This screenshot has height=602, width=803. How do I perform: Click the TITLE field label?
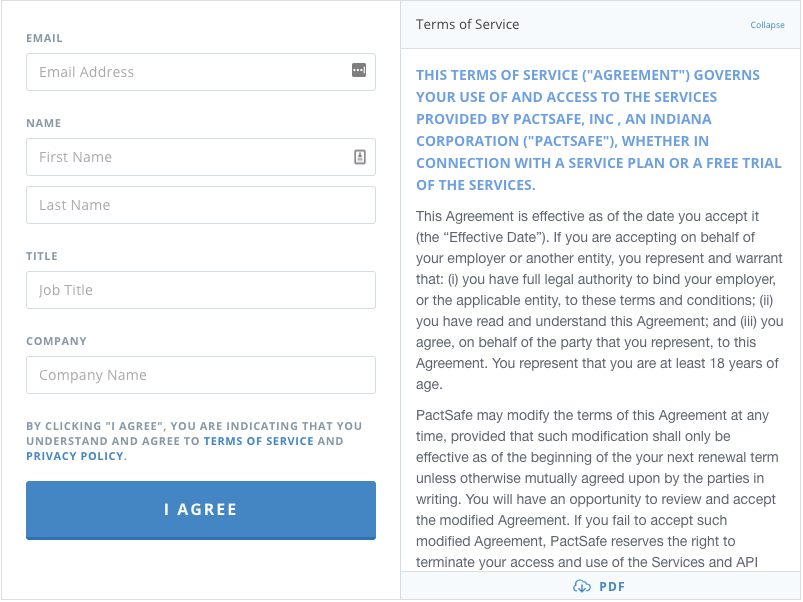click(42, 256)
